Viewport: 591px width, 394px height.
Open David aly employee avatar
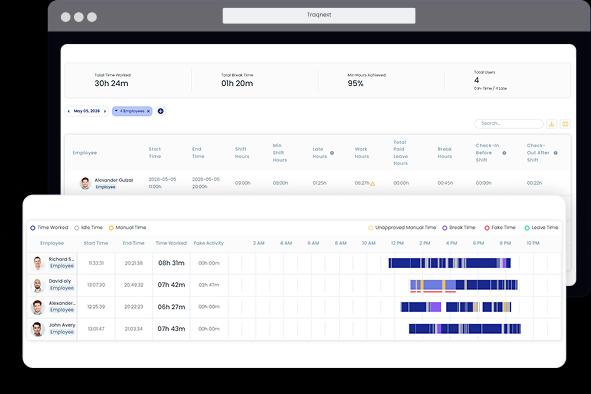click(37, 285)
